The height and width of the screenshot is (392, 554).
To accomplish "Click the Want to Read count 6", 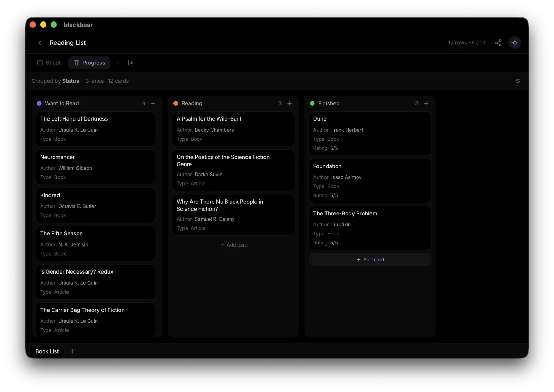I will (144, 104).
